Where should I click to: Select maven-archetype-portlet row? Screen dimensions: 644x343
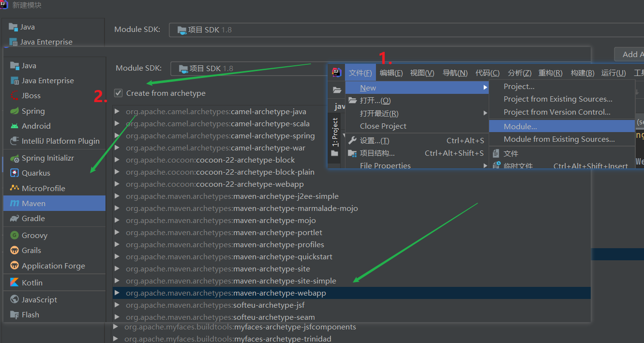[352, 233]
